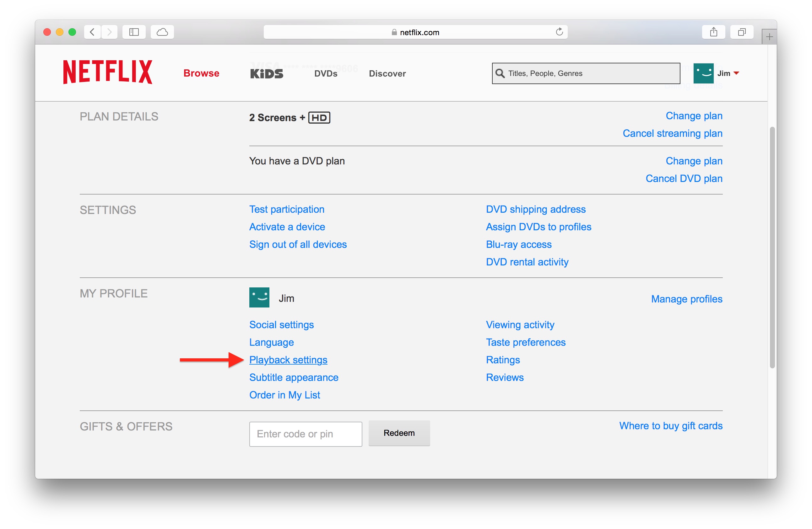Close the window with the red button

pyautogui.click(x=47, y=32)
